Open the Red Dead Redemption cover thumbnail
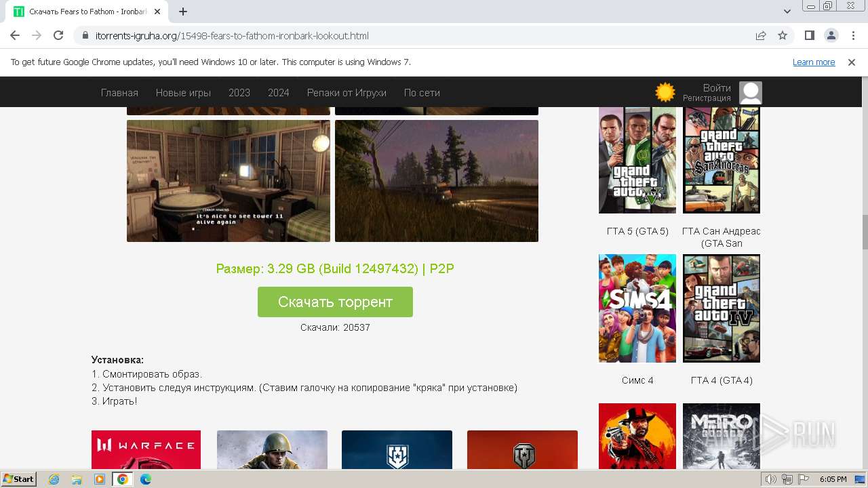The height and width of the screenshot is (488, 868). [637, 436]
